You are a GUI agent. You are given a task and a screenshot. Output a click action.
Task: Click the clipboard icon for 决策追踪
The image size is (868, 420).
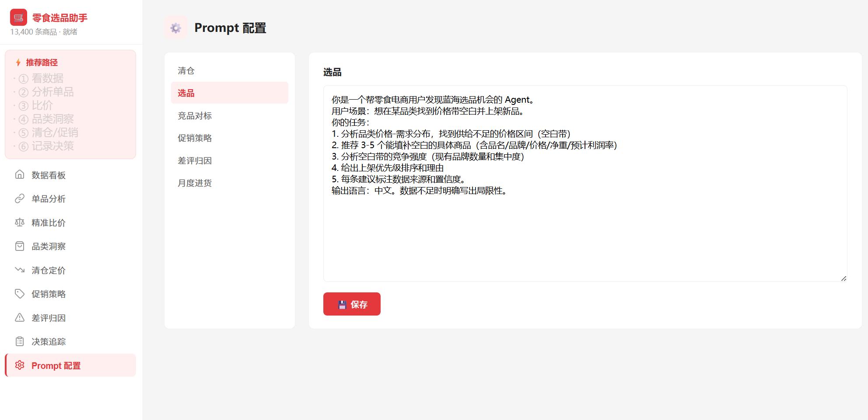pyautogui.click(x=20, y=341)
